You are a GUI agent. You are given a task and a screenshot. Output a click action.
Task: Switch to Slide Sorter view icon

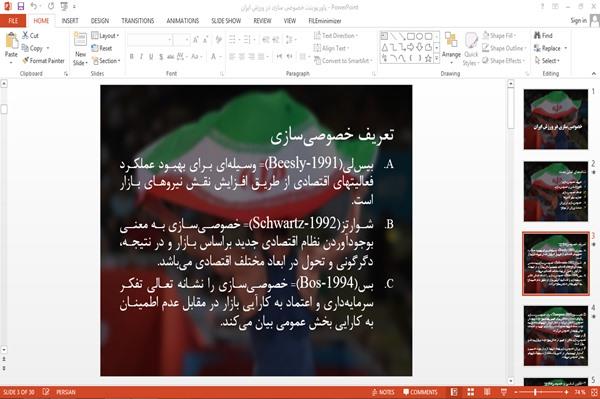[471, 392]
